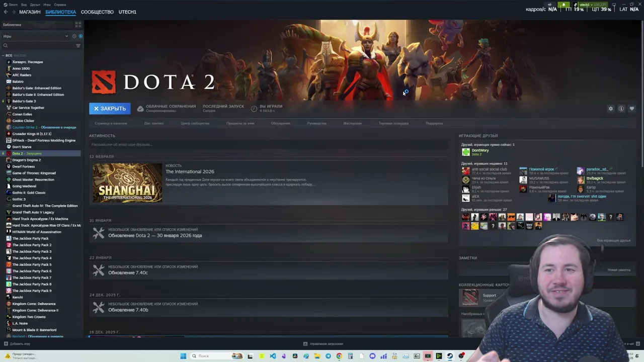Click the library search field
Image resolution: width=644 pixels, height=362 pixels.
[38, 46]
